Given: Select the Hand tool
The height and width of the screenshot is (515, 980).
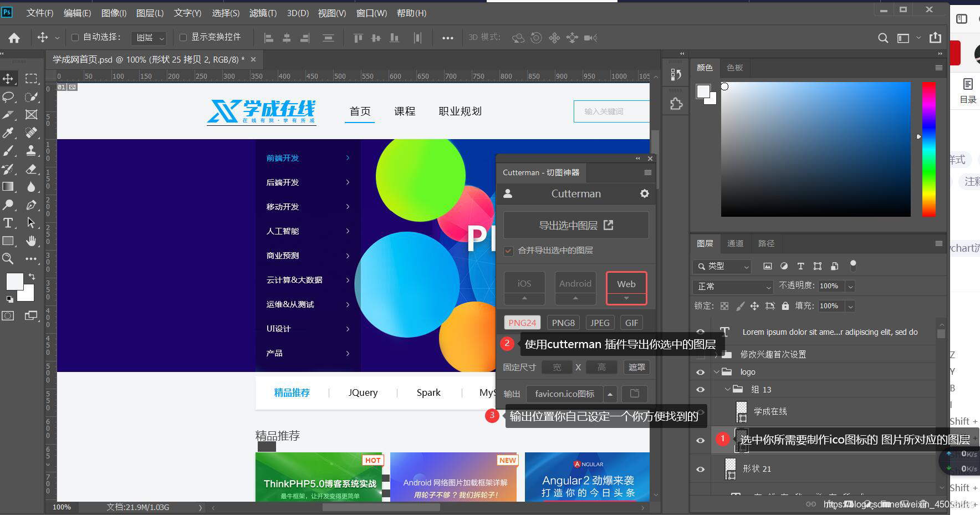Looking at the screenshot, I should coord(31,241).
